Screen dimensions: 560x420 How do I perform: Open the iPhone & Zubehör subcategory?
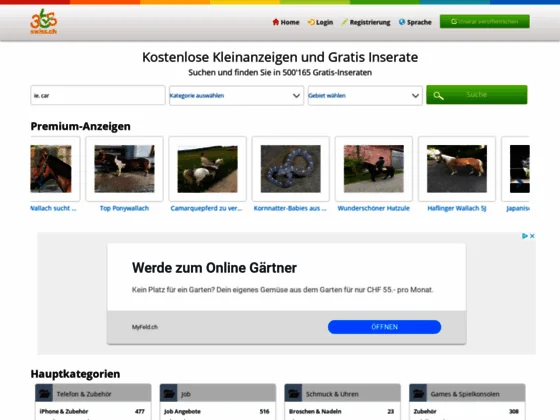[64, 411]
